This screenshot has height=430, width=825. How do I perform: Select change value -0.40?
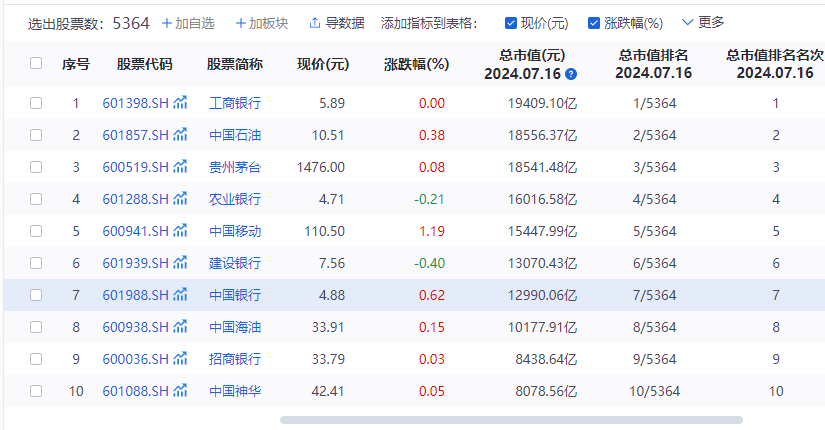coord(429,263)
